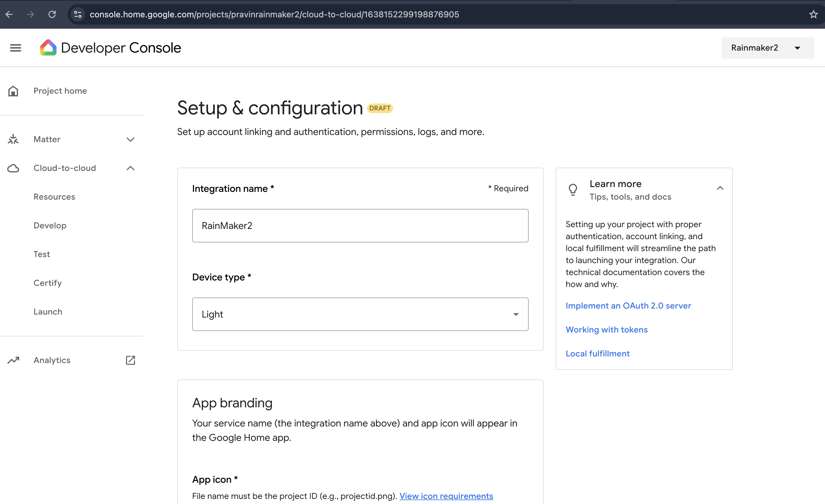Viewport: 825px width, 504px height.
Task: Click the Integration name field with RainMaker2
Action: (360, 226)
